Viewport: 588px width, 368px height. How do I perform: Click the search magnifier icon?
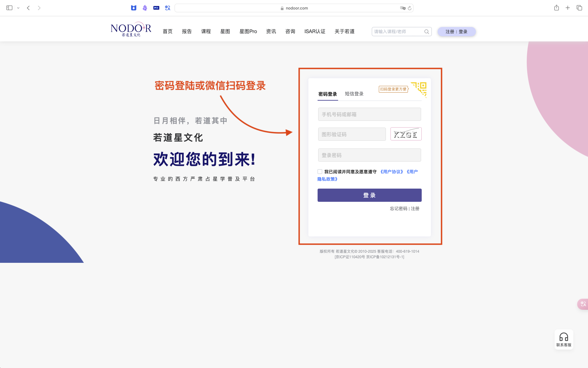tap(426, 32)
